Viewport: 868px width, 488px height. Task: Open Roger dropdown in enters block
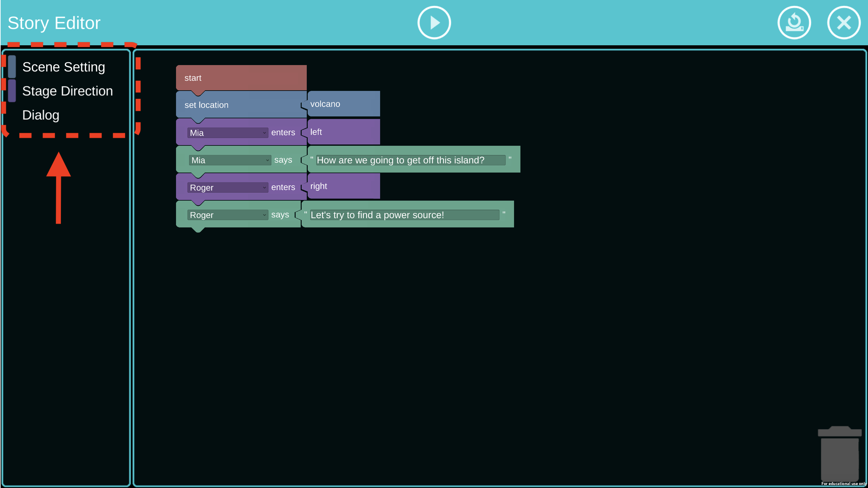click(227, 188)
